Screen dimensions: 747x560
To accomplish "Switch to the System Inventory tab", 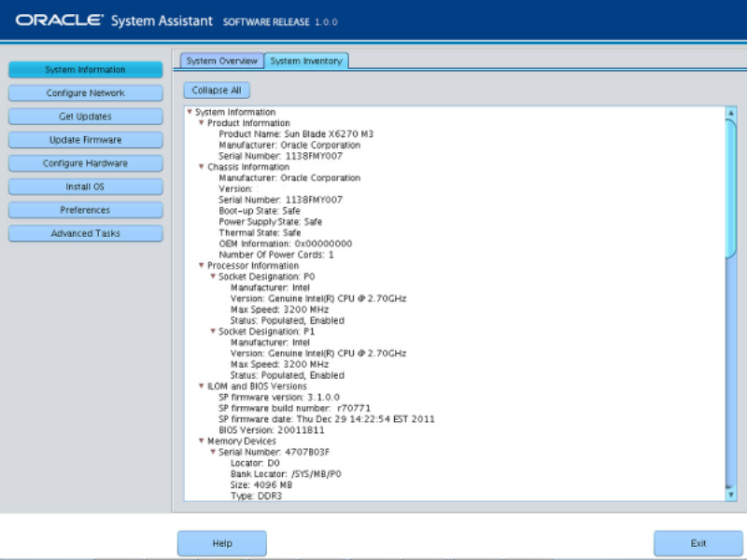I will (306, 61).
